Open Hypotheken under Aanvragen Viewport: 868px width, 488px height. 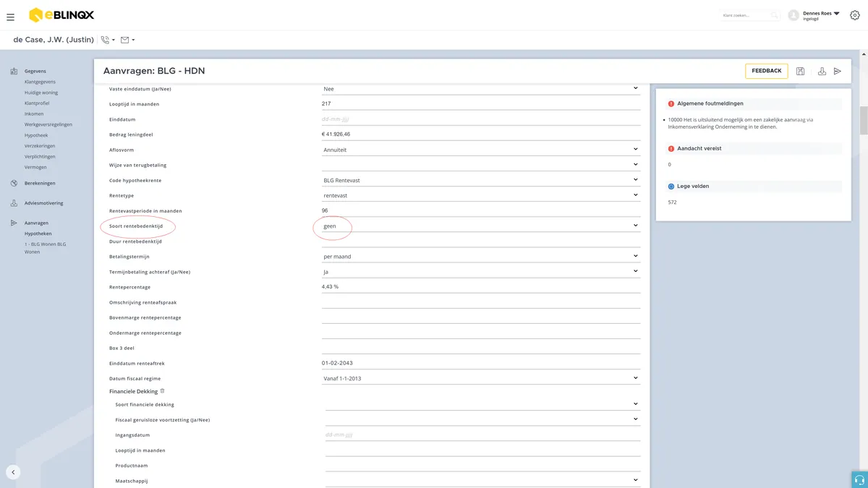(x=38, y=234)
